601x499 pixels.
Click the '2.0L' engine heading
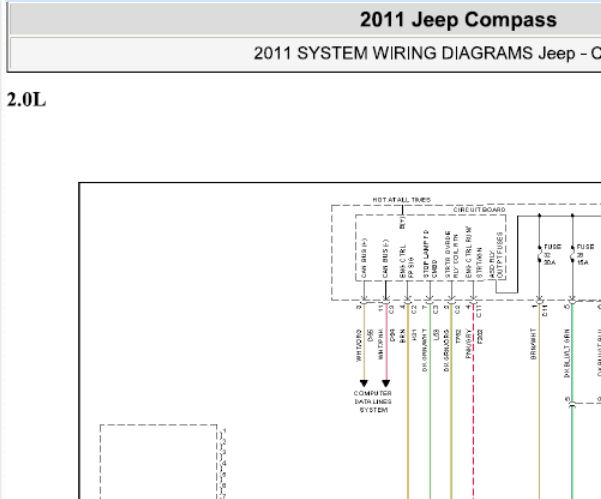coord(26,100)
